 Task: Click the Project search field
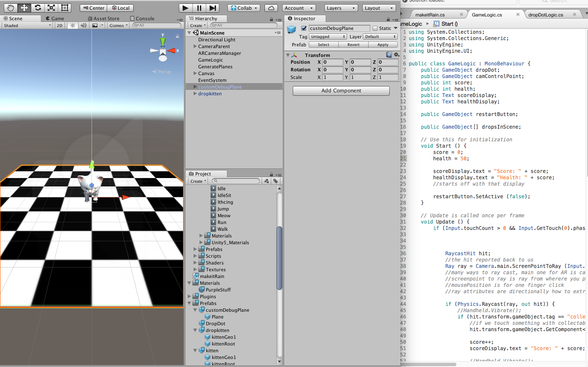236,181
